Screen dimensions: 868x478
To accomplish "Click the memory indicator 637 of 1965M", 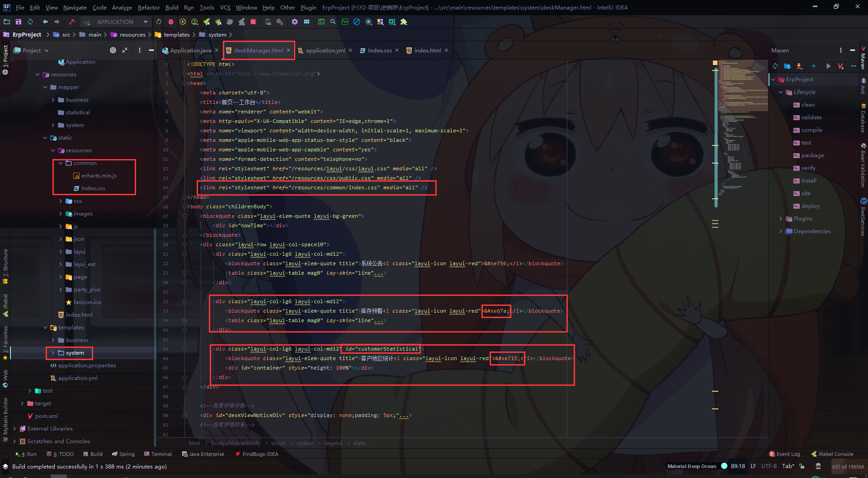I will (848, 467).
